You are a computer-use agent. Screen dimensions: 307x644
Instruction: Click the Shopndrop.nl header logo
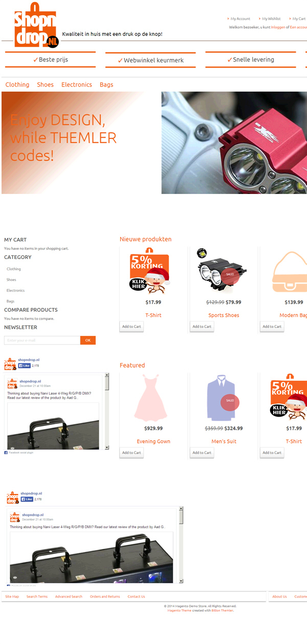coord(36,25)
